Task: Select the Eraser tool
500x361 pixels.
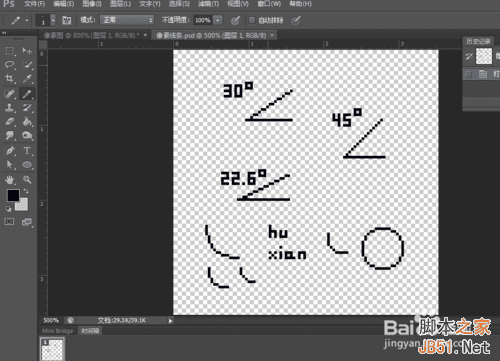Action: click(x=9, y=121)
